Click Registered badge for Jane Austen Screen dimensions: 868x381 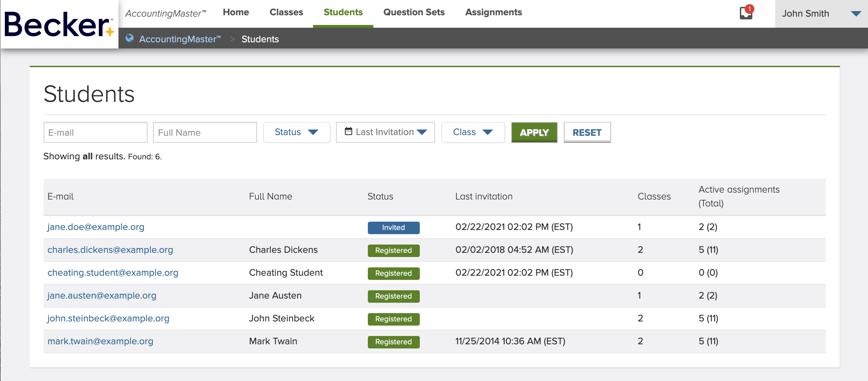pyautogui.click(x=393, y=296)
